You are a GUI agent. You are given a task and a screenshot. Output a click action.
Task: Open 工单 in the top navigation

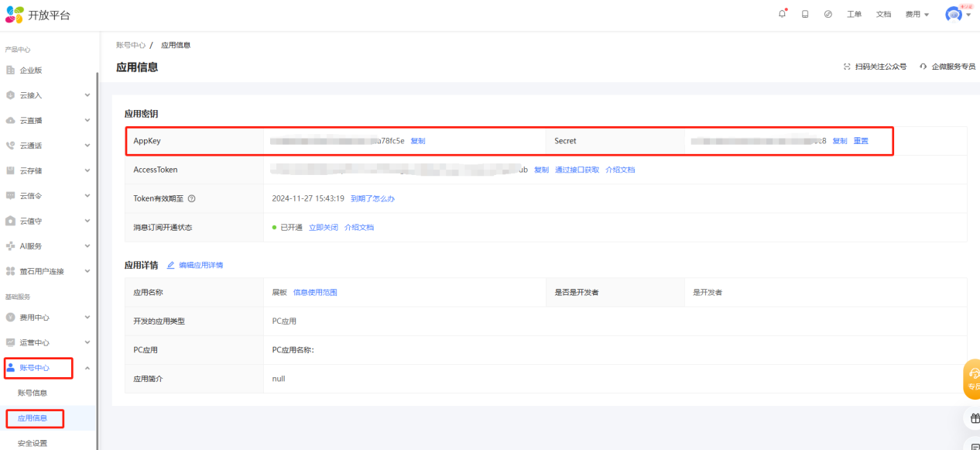click(854, 14)
